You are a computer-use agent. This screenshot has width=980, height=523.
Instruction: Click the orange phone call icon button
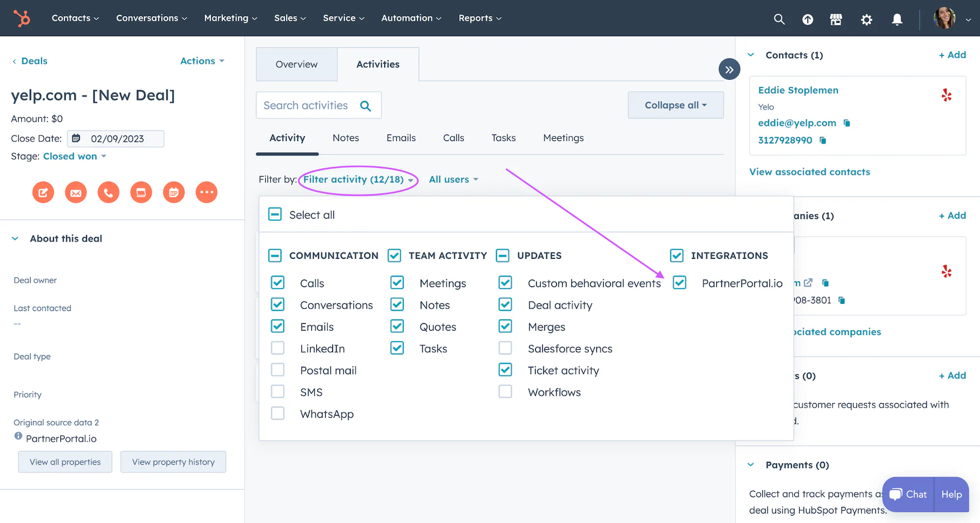[x=108, y=192]
